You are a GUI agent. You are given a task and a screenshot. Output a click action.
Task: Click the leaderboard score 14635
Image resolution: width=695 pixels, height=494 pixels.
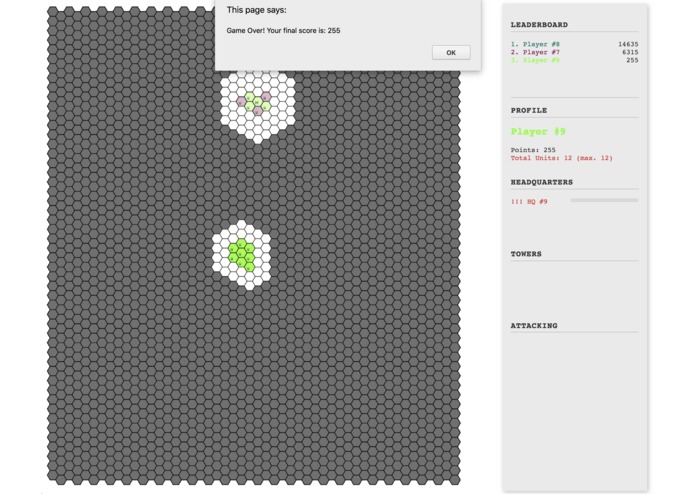point(628,44)
